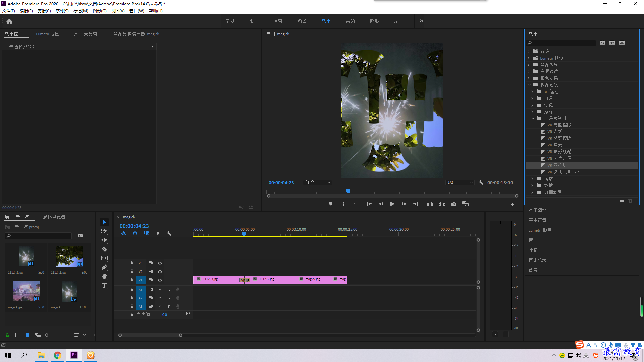Mute audio track A1
This screenshot has width=644, height=362.
coord(160,290)
